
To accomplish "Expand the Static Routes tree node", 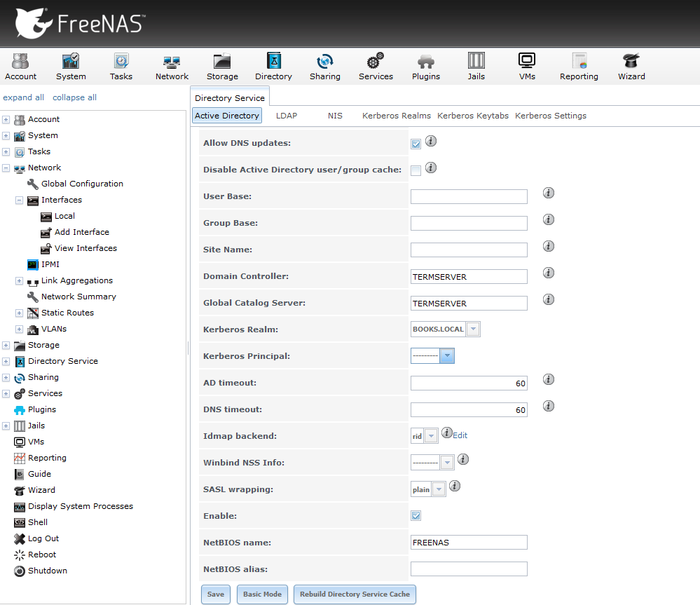I will pyautogui.click(x=19, y=313).
